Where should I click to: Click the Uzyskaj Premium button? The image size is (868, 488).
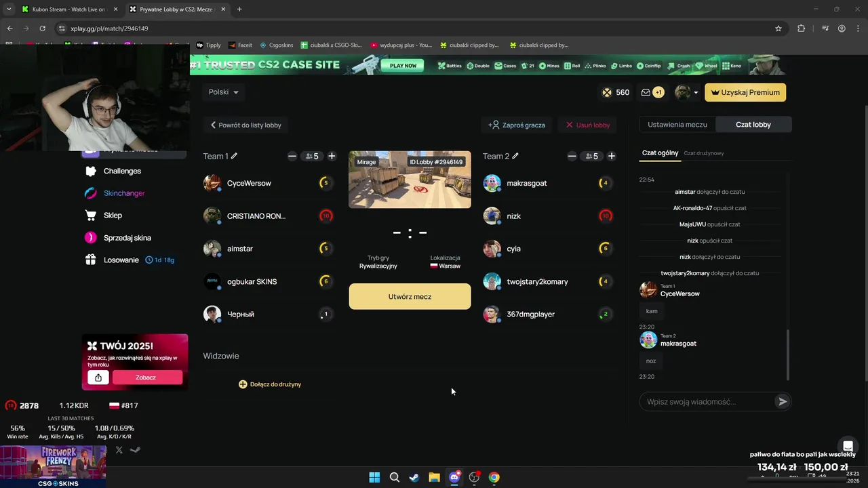coord(745,92)
